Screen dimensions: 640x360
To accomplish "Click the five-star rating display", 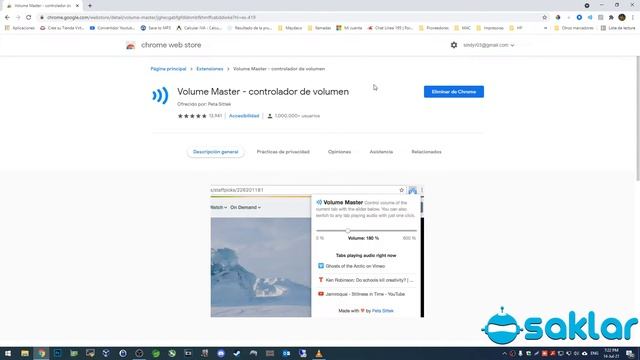I will 192,116.
